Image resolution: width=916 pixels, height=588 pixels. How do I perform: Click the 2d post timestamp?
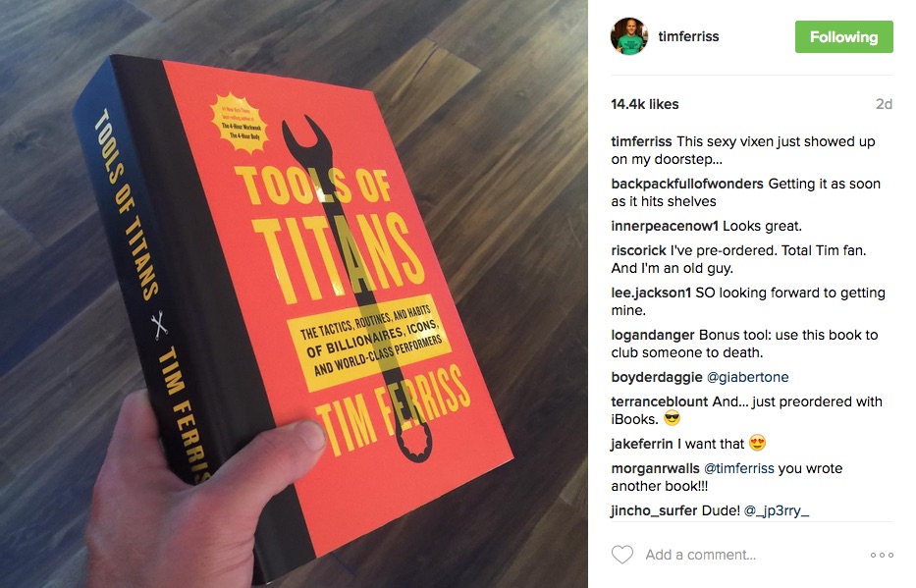[x=884, y=104]
